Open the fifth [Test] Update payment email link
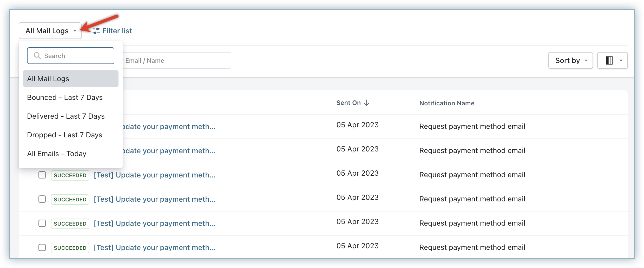644x268 pixels. coord(154,223)
